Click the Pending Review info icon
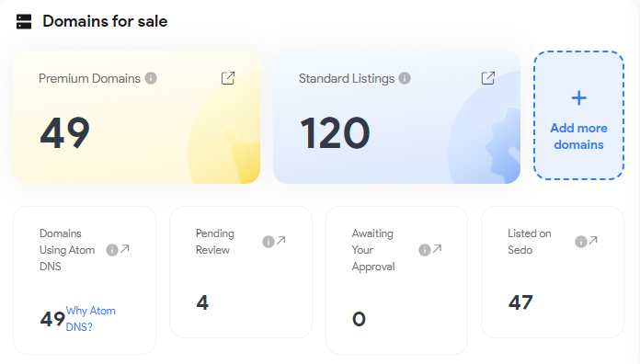The image size is (640, 364). coord(269,242)
